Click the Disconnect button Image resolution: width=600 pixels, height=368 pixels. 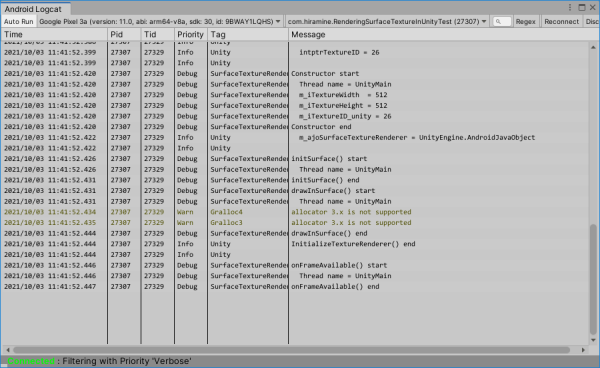[592, 22]
